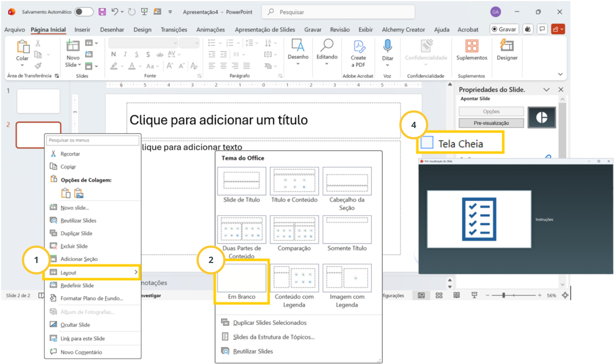The height and width of the screenshot is (364, 615).
Task: Open Novo Slide dropdown arrow
Action: point(79,65)
